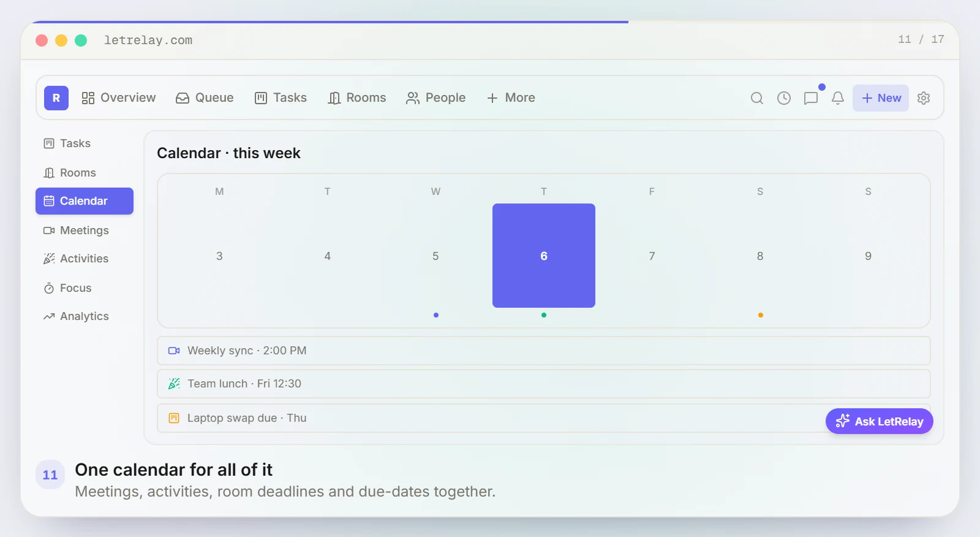The height and width of the screenshot is (537, 980).
Task: Switch to Tasks in top navigation
Action: click(x=281, y=98)
